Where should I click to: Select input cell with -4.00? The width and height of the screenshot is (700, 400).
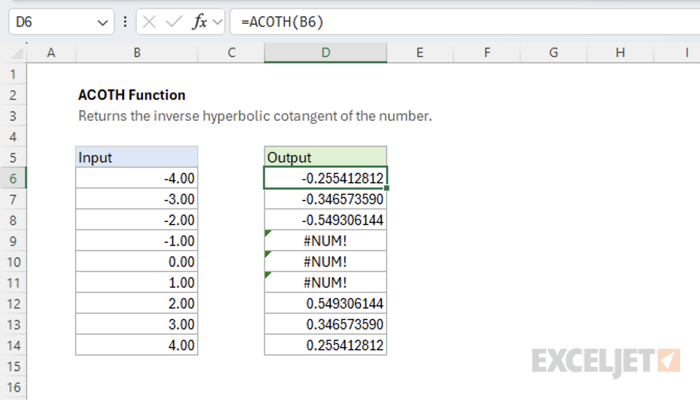[x=137, y=179]
